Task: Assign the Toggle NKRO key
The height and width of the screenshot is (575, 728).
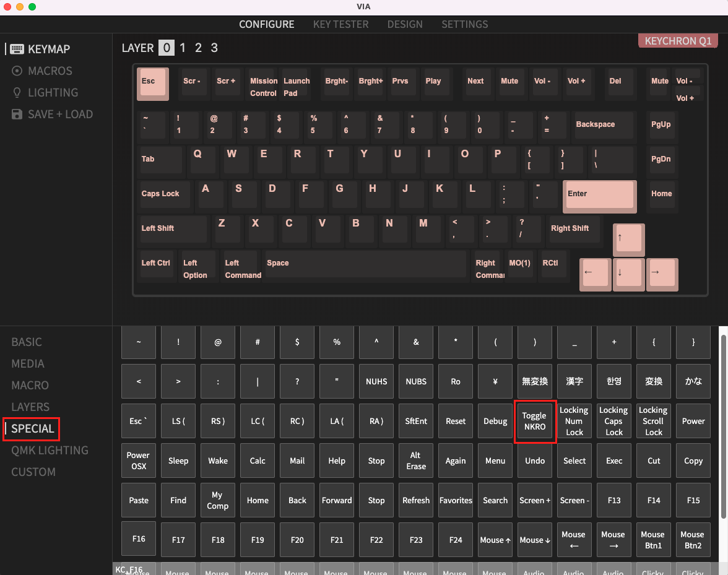Action: [535, 421]
